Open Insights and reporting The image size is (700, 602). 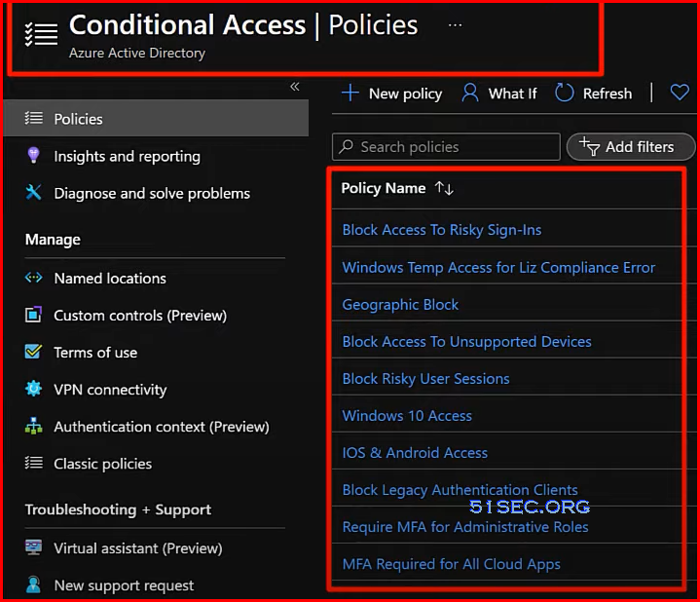point(127,156)
